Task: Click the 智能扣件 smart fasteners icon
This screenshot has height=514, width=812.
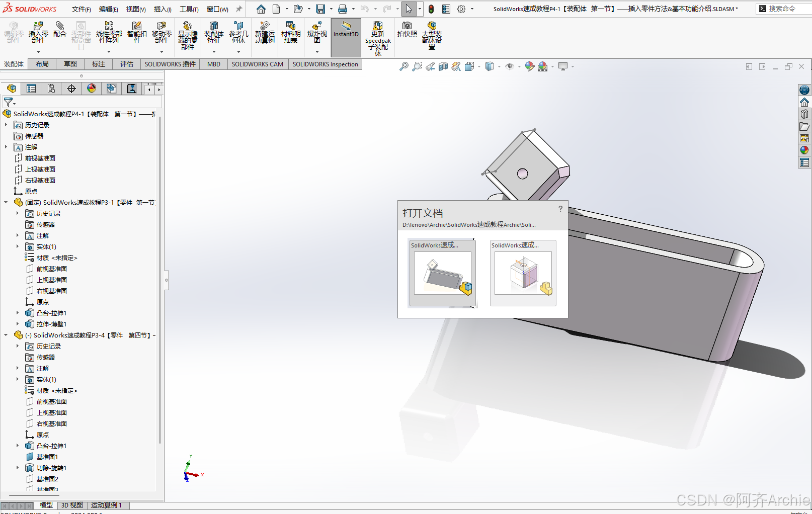Action: click(x=137, y=32)
